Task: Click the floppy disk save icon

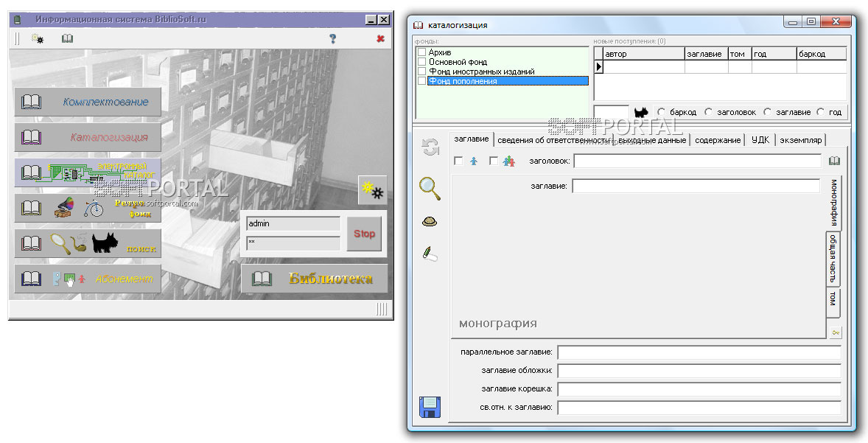Action: [x=430, y=406]
